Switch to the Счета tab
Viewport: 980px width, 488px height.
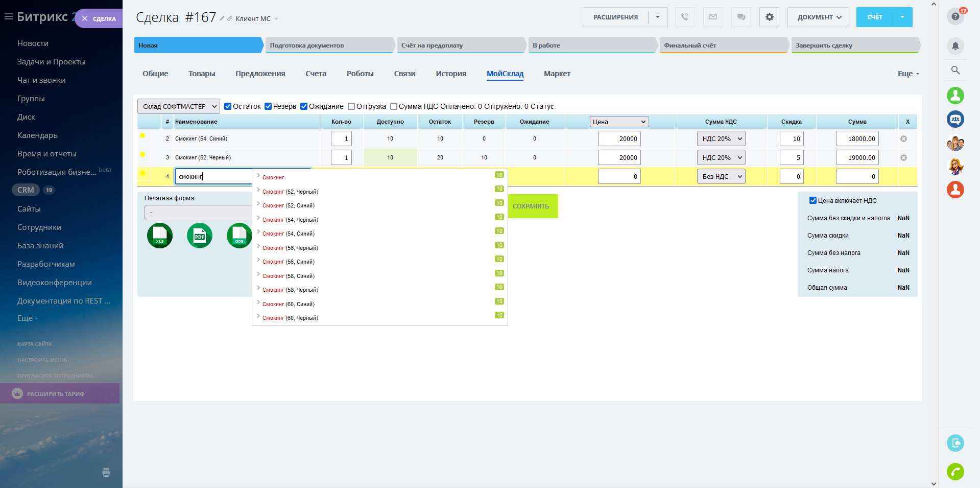[x=316, y=74]
